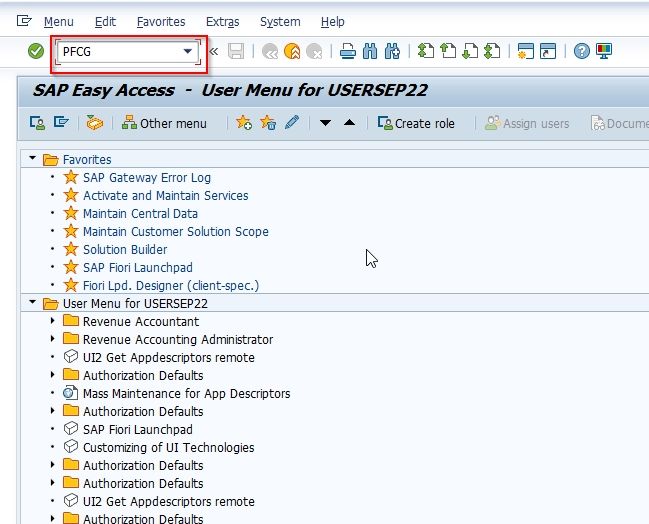This screenshot has height=524, width=649.
Task: Select SAP Fiori Launchpad favorite with star
Action: (138, 267)
